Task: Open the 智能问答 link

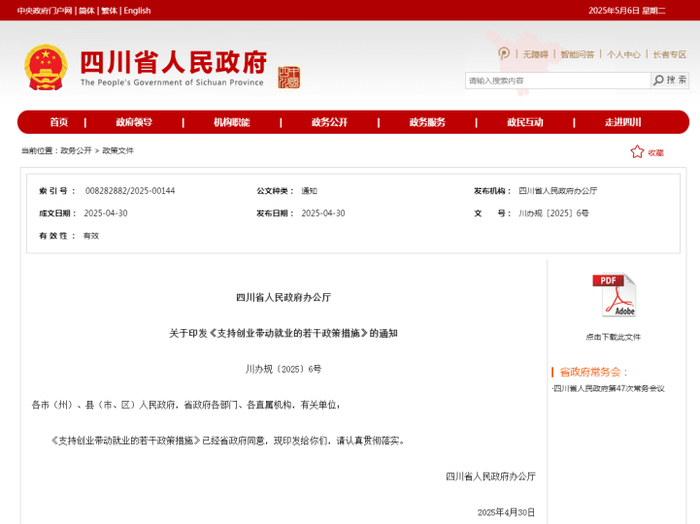Action: pyautogui.click(x=577, y=54)
